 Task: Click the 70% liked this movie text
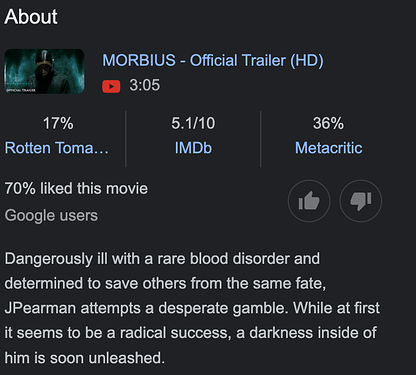[x=76, y=188]
